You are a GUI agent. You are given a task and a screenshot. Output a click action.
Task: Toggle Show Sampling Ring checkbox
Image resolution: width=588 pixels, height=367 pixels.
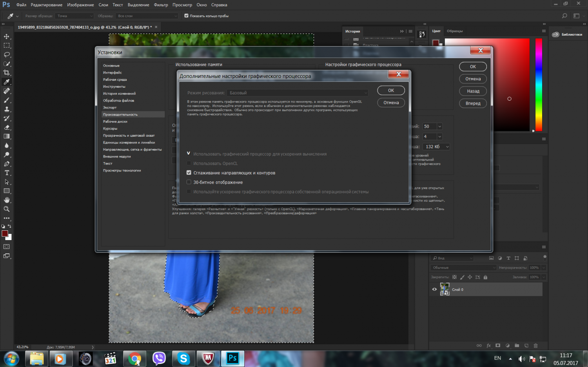pos(186,16)
